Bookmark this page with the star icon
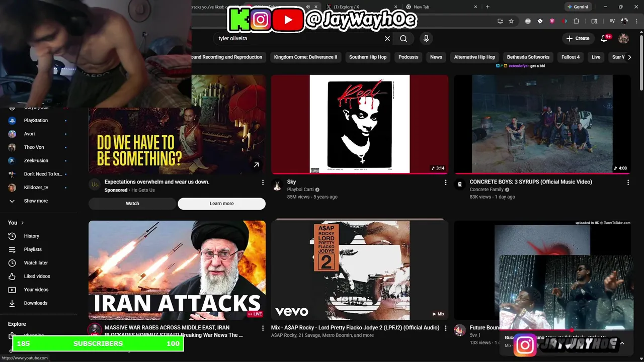Screen dimensions: 644x362 (x=511, y=21)
